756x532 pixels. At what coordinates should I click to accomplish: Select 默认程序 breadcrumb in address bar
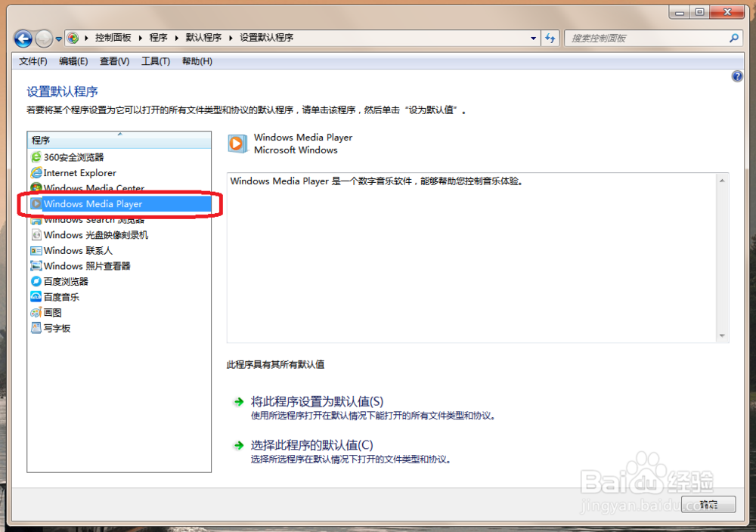pyautogui.click(x=203, y=38)
